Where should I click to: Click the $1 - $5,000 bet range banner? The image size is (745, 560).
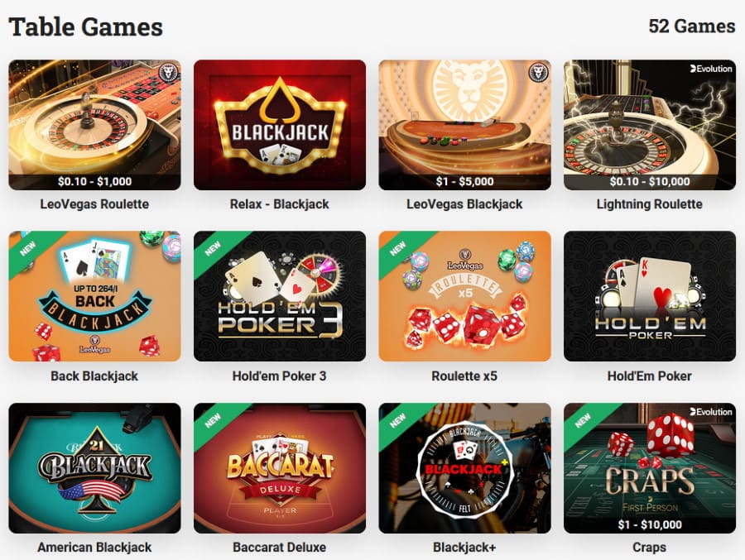point(464,181)
